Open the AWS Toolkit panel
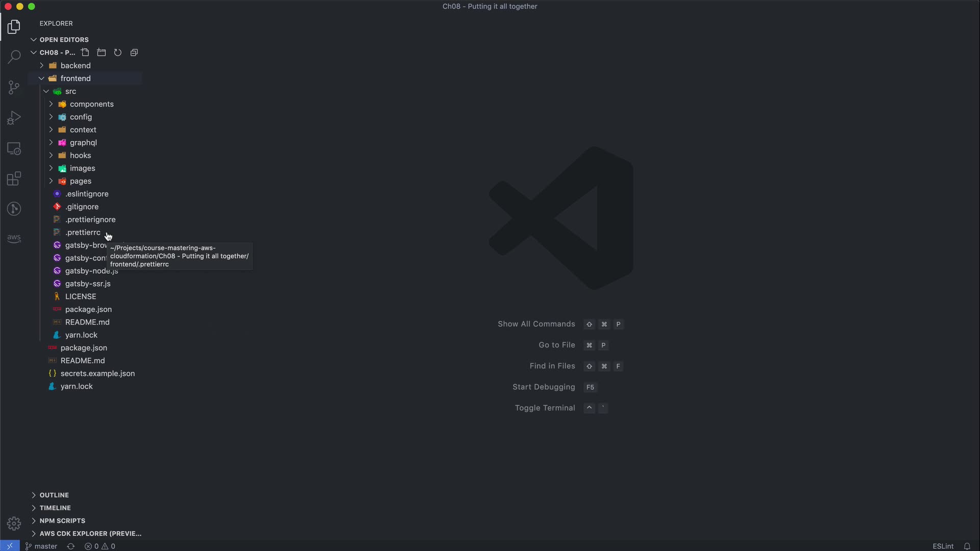The image size is (980, 551). tap(14, 238)
